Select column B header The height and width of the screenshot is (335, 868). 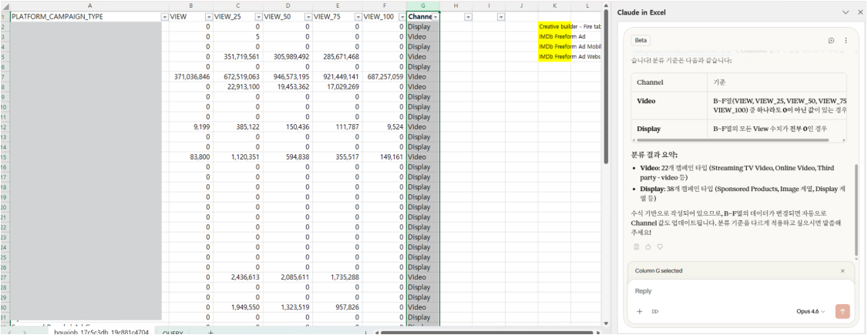point(191,5)
